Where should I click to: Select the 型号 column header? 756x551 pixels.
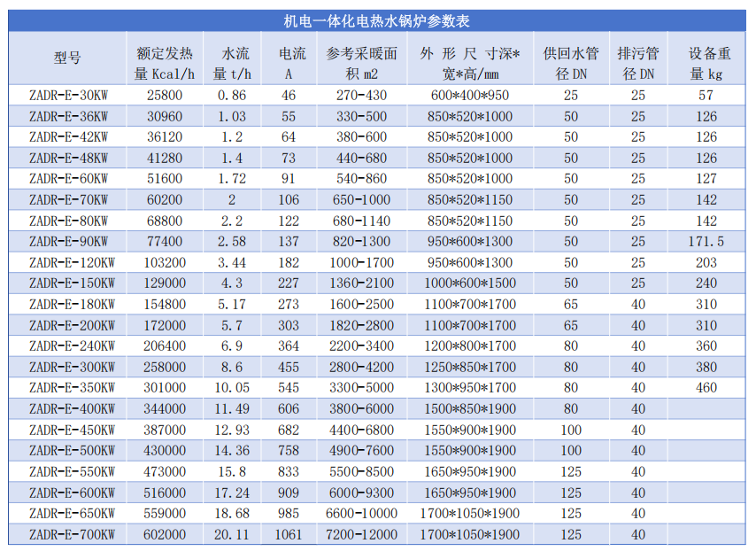pyautogui.click(x=67, y=58)
